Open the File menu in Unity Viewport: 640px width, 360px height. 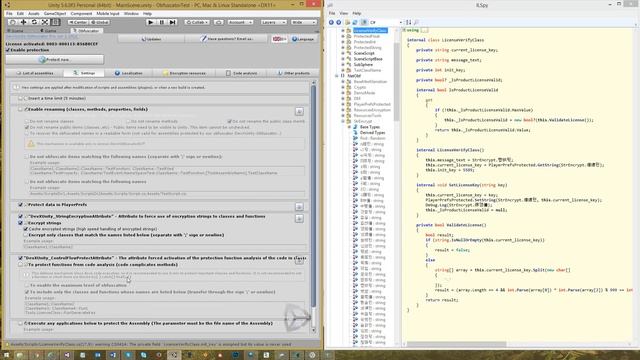tap(9, 13)
